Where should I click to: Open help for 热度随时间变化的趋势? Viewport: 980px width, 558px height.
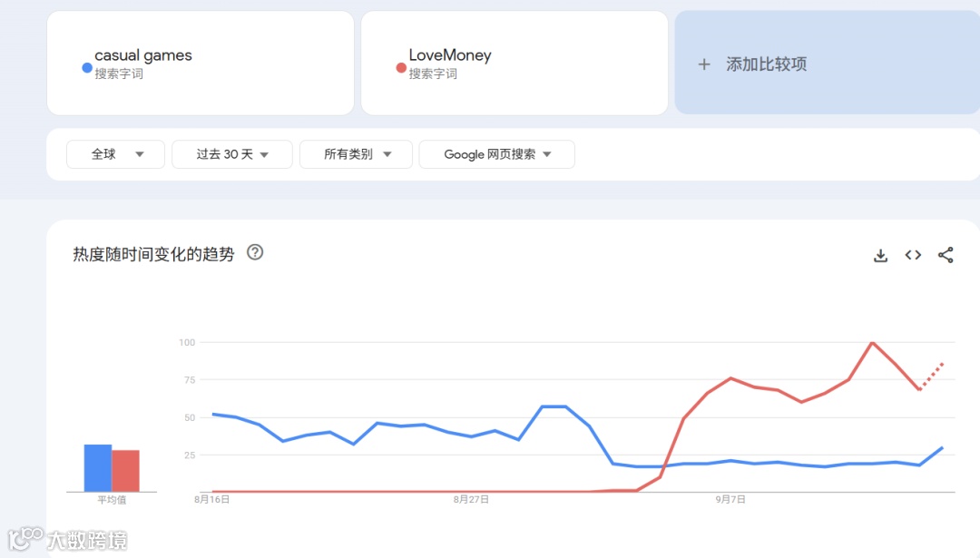click(x=255, y=252)
